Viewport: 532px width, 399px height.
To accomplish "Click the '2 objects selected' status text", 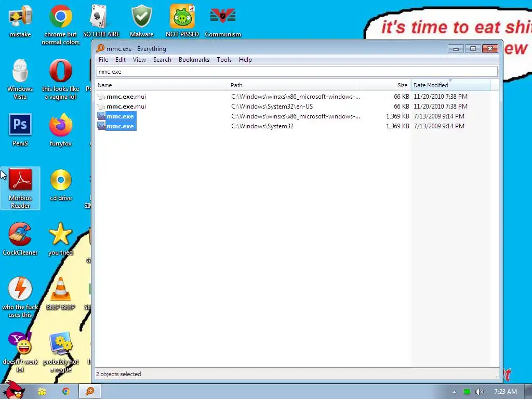I will click(118, 374).
